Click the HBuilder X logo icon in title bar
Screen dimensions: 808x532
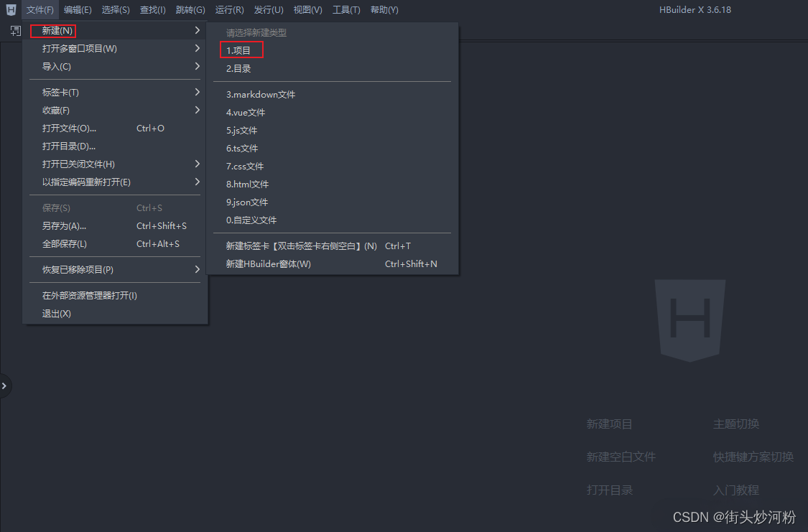[x=11, y=9]
